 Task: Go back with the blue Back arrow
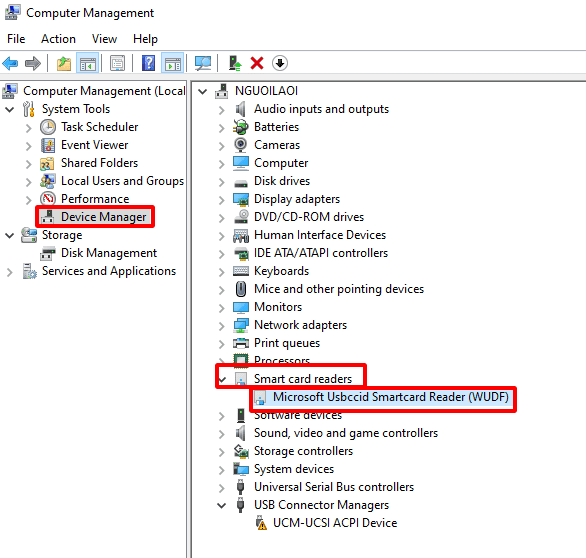click(x=10, y=63)
